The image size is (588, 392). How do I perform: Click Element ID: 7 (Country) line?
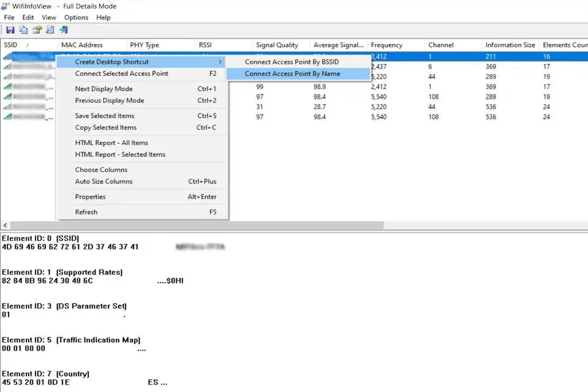[x=45, y=374]
